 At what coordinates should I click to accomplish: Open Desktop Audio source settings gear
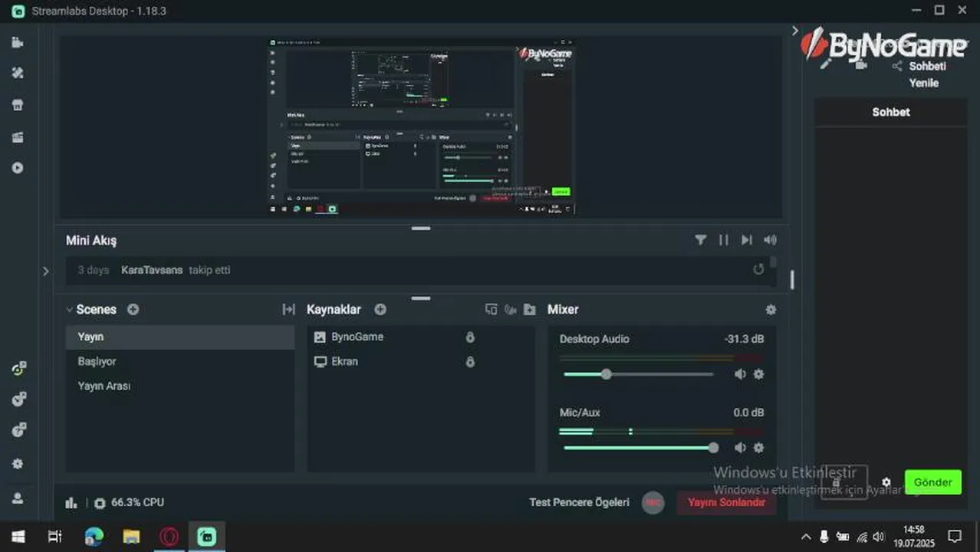[758, 374]
